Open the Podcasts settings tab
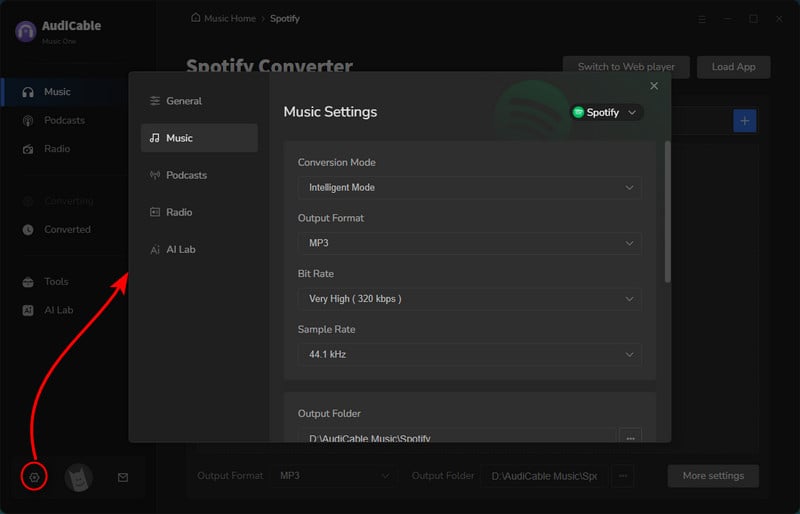The height and width of the screenshot is (514, 800). tap(198, 175)
